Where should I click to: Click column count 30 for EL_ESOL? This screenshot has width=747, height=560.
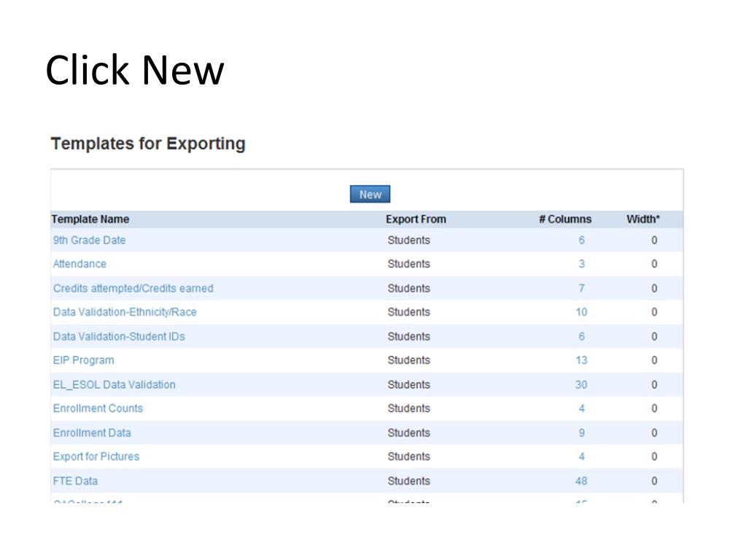[x=581, y=384]
